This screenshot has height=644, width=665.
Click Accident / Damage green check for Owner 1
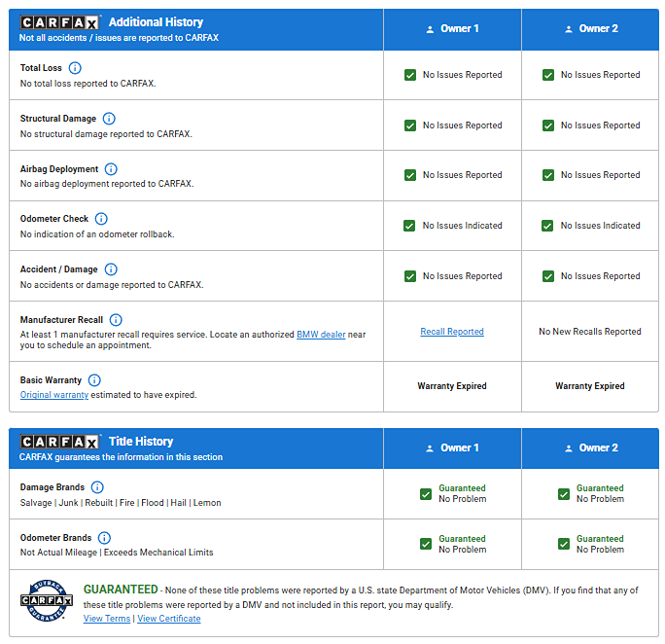pyautogui.click(x=410, y=276)
